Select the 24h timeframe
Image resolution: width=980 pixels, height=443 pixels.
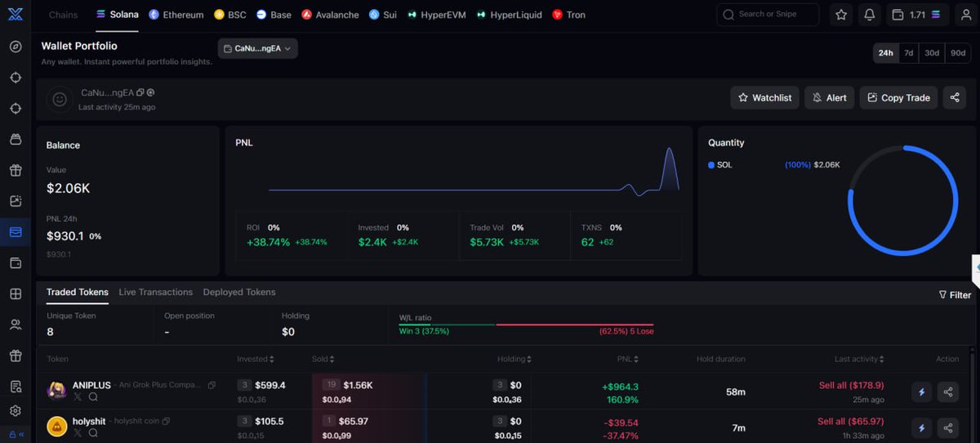(x=885, y=53)
